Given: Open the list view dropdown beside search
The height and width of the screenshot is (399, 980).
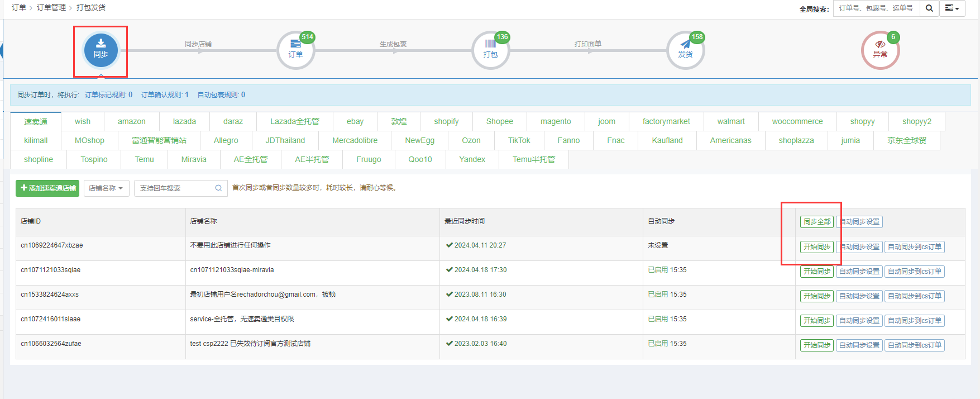Looking at the screenshot, I should [x=952, y=8].
